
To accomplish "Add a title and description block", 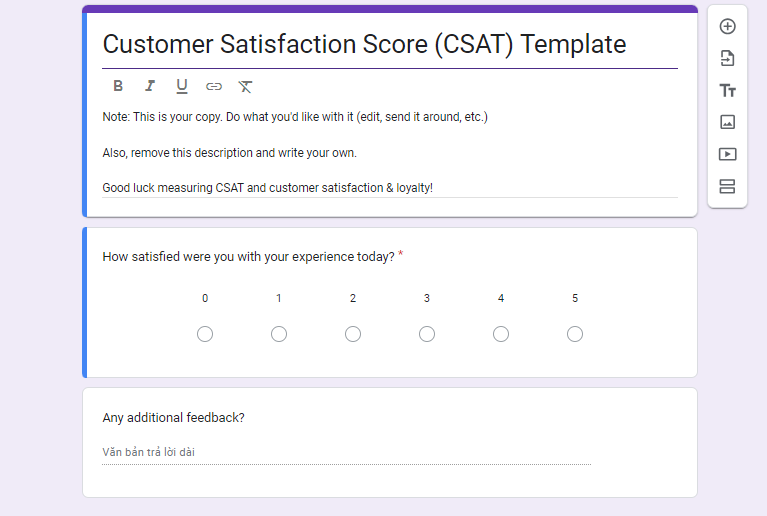I will click(727, 90).
